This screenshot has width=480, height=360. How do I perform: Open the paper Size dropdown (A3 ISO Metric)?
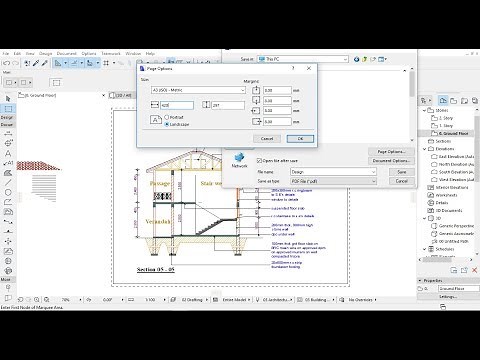pyautogui.click(x=198, y=90)
